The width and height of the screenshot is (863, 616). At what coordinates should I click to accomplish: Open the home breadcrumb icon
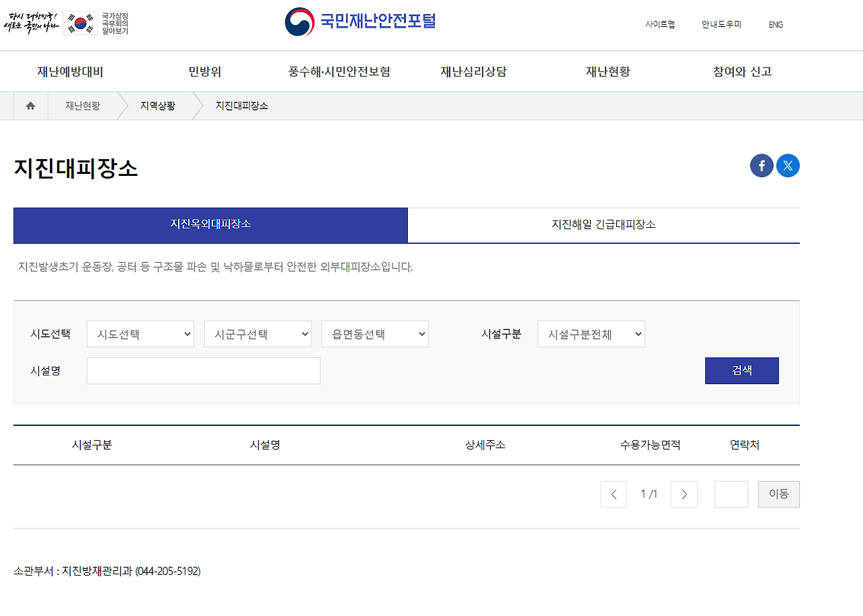point(30,105)
